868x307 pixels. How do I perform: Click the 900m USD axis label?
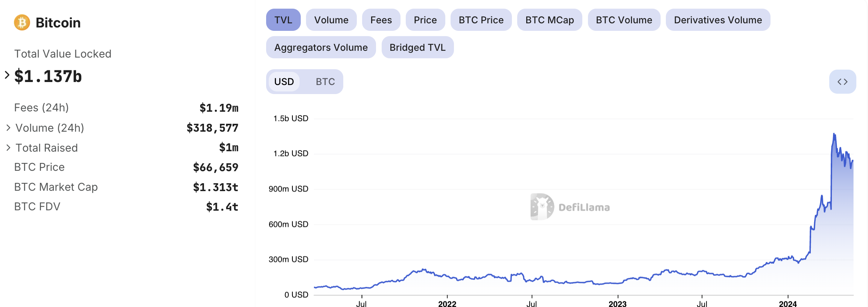coord(288,189)
